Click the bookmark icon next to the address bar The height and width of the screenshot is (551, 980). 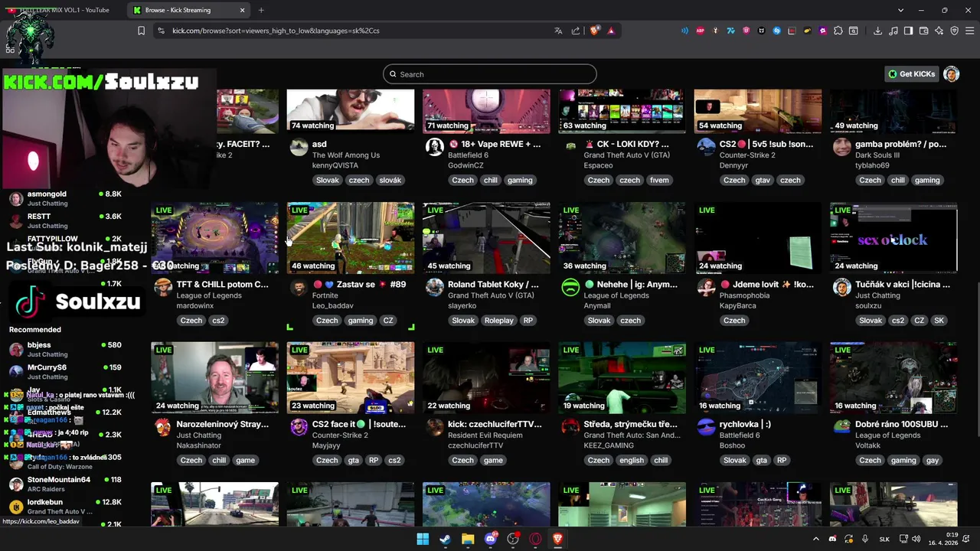[x=141, y=31]
